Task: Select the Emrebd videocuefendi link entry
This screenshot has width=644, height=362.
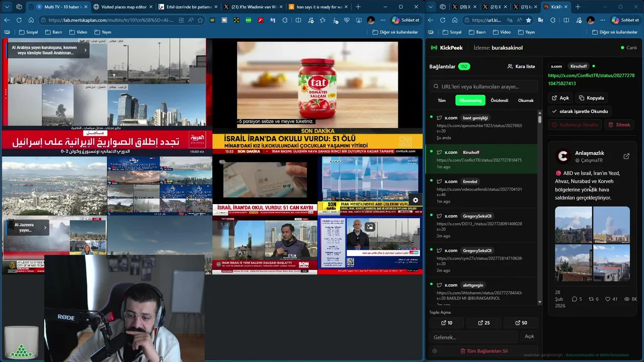Action: click(482, 191)
